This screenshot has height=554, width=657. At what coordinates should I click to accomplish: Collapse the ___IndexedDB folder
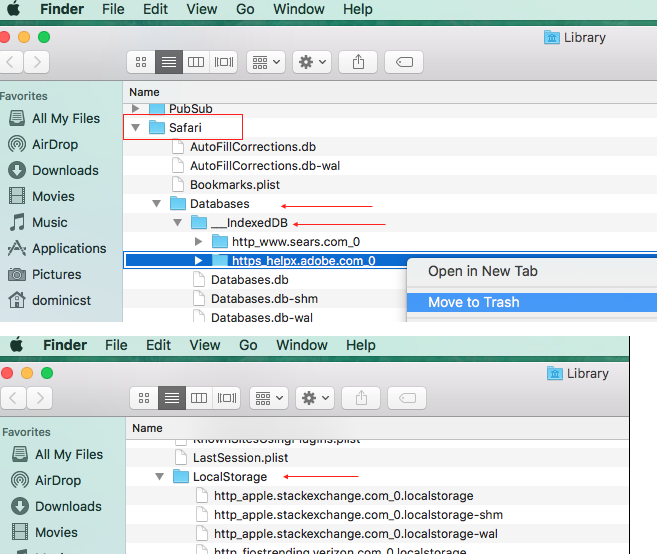[178, 223]
